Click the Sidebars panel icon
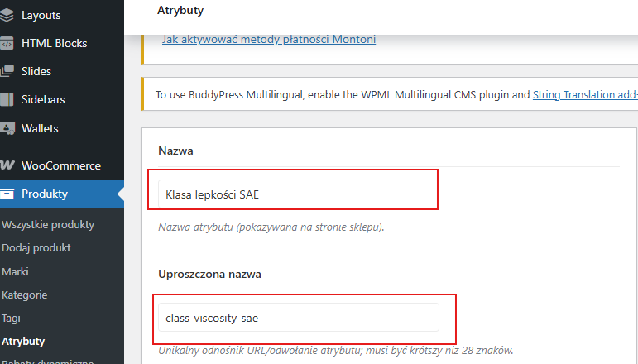638x364 pixels. [7, 99]
